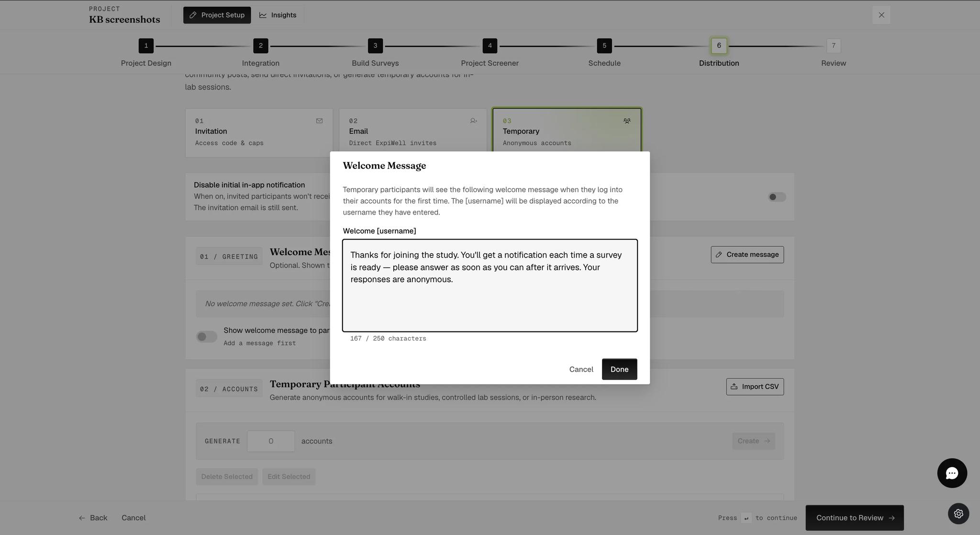This screenshot has height=535, width=980.
Task: Click person-plus icon on Email card
Action: pyautogui.click(x=473, y=121)
